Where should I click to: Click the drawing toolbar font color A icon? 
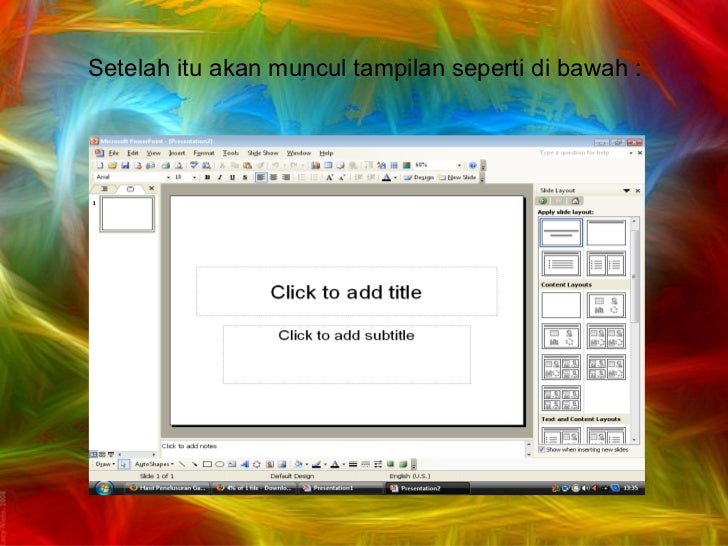335,464
